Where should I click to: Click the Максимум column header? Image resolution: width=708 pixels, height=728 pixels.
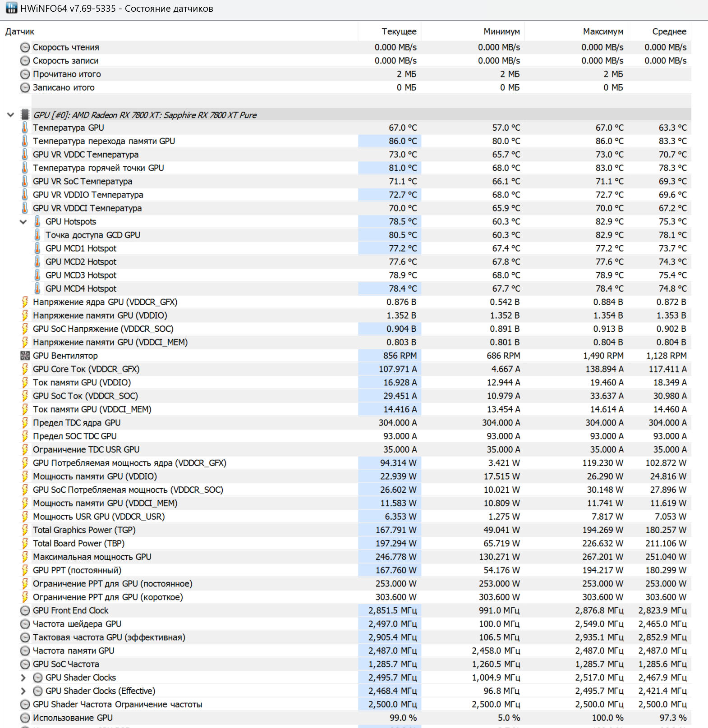coord(603,32)
